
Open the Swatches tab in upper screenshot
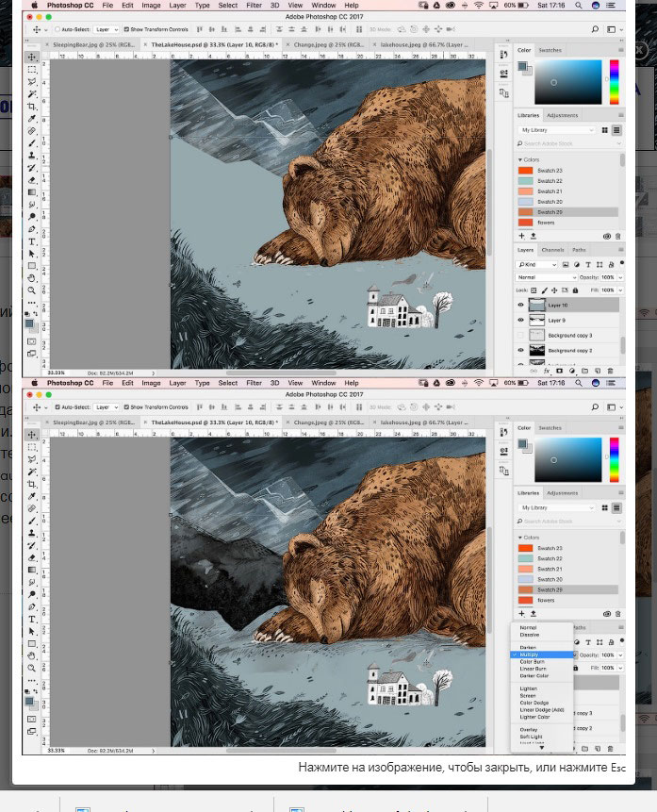550,50
